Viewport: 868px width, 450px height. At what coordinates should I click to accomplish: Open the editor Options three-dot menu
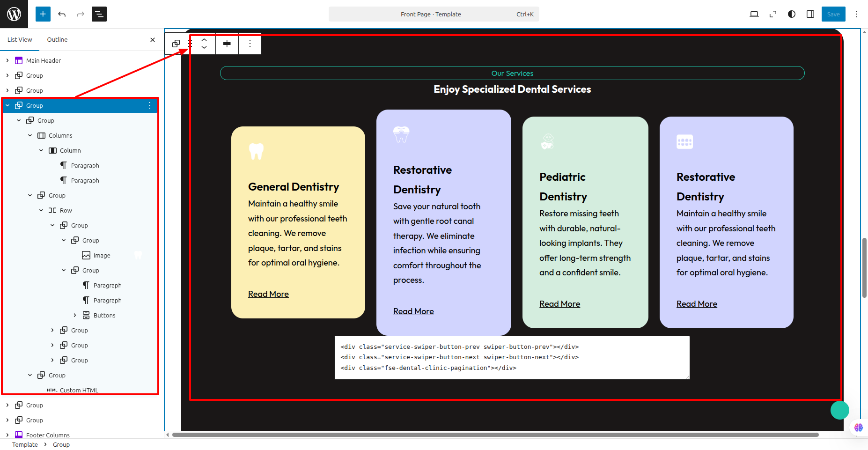(857, 14)
